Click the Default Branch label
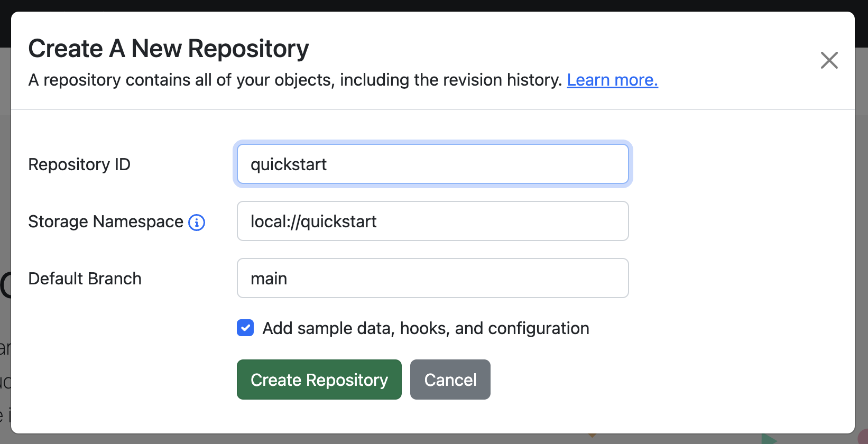 (x=85, y=279)
